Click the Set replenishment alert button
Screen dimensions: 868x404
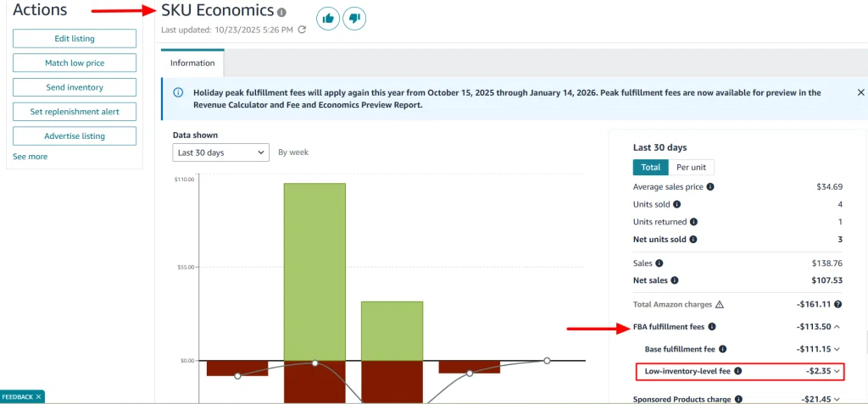tap(75, 112)
